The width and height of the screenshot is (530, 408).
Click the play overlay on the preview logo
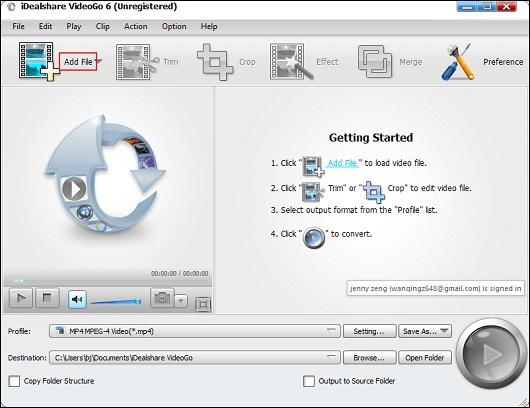pyautogui.click(x=74, y=189)
